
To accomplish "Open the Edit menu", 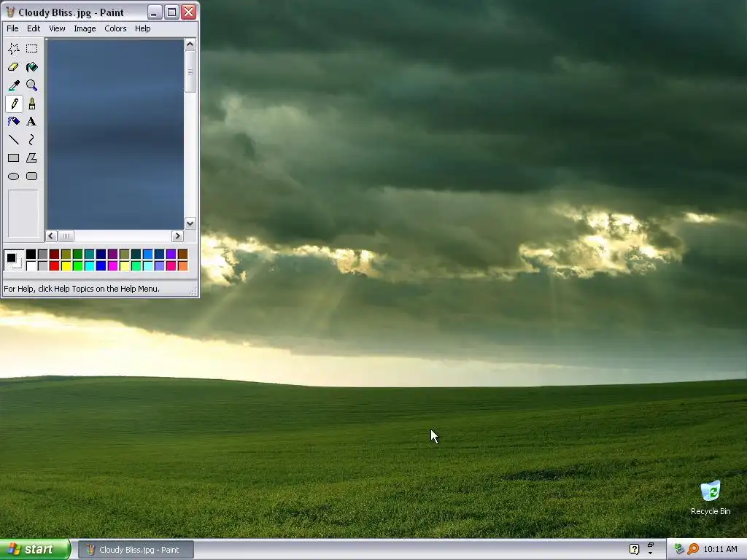I will (34, 28).
